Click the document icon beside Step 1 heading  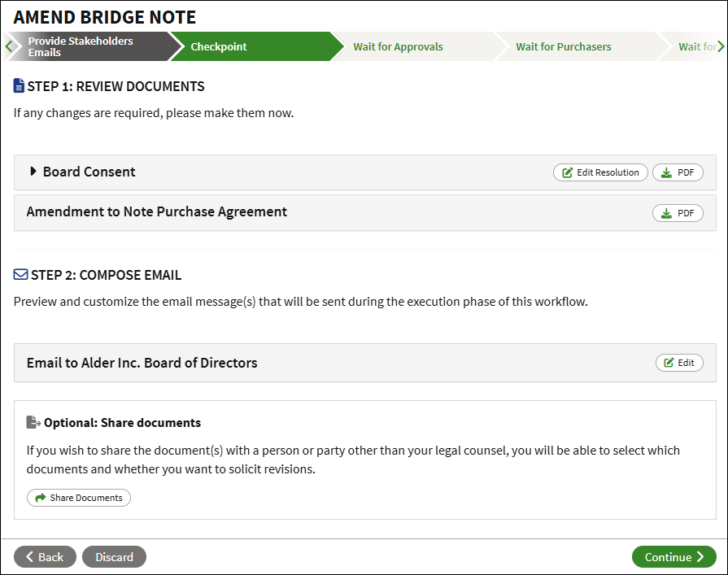[20, 85]
